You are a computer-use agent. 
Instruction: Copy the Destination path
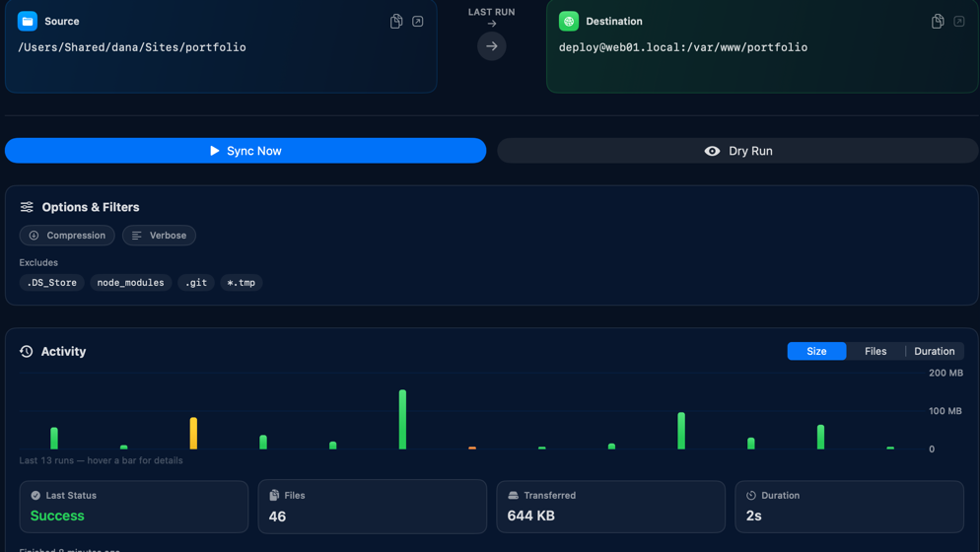[938, 22]
